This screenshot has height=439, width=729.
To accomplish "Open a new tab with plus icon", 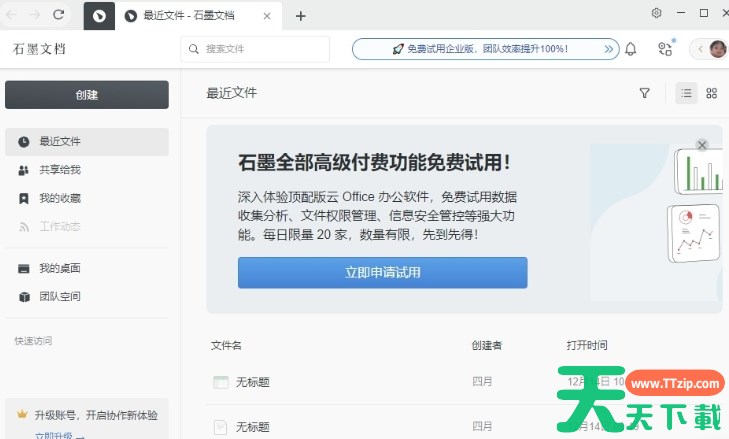I will (301, 16).
